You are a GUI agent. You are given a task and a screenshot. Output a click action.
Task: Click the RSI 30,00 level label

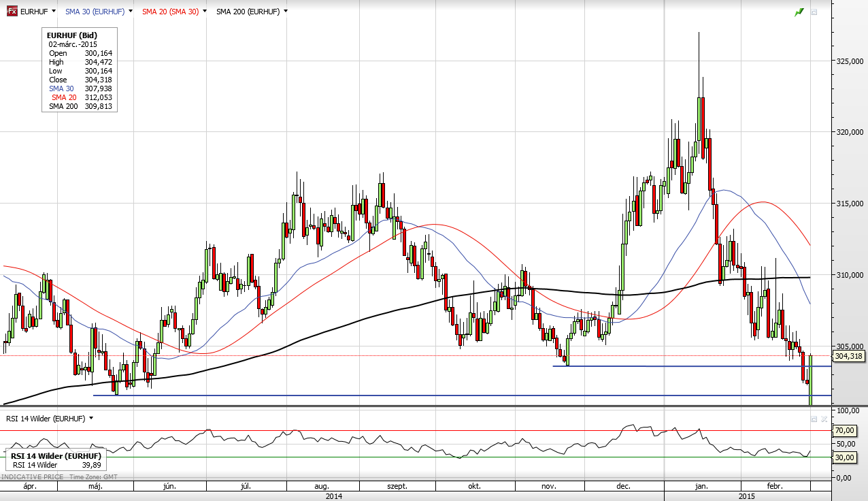point(845,457)
